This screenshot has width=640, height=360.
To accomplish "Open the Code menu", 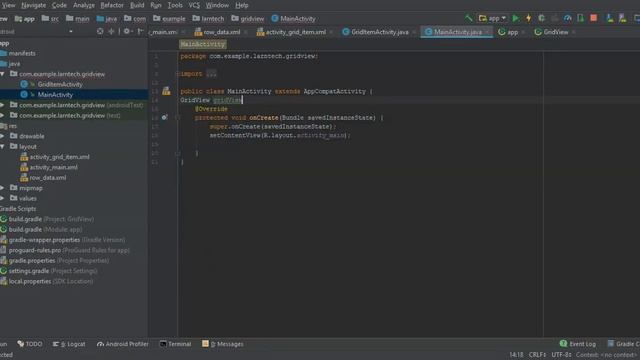I will click(x=59, y=5).
